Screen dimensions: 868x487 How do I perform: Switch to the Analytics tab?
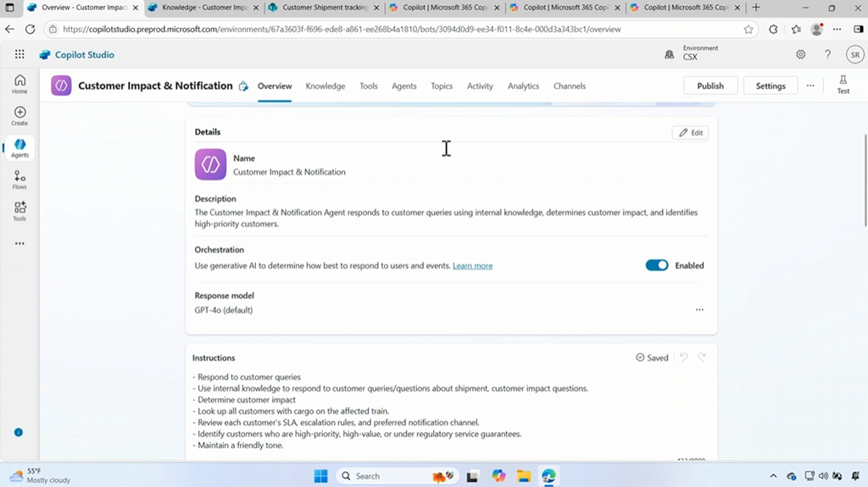coord(523,86)
